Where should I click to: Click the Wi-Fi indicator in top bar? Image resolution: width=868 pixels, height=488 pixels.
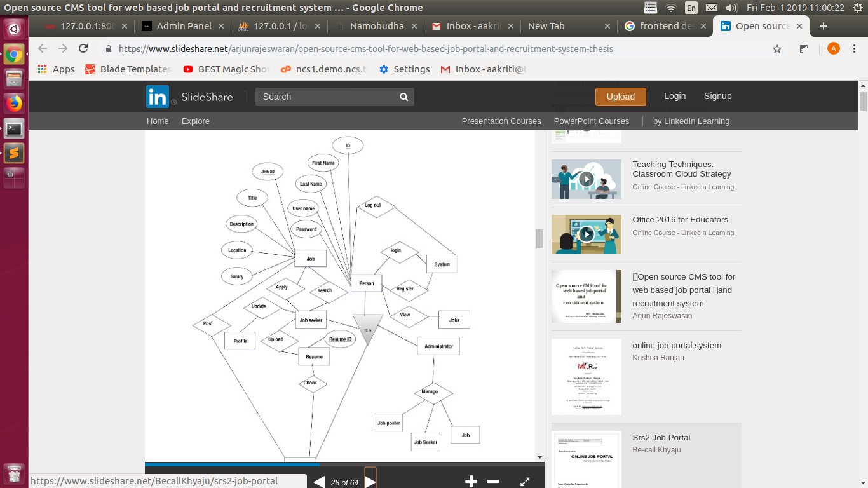pos(671,8)
